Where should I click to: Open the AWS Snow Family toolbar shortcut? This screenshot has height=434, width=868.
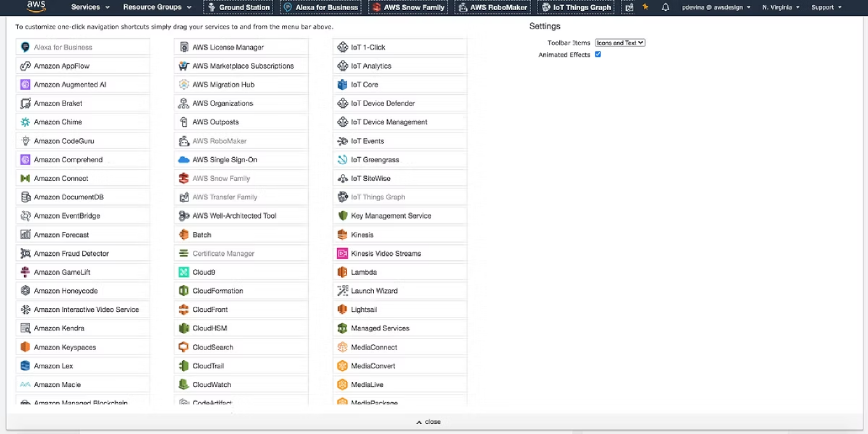tap(408, 8)
